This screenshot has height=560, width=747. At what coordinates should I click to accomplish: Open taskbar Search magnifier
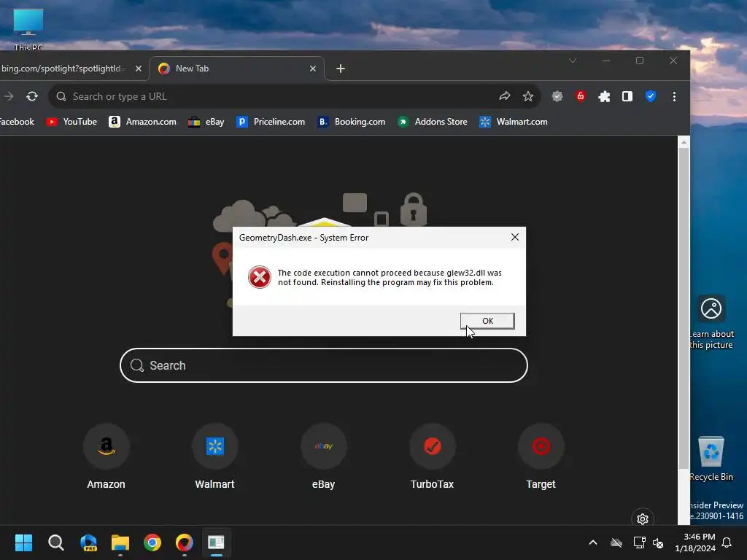pyautogui.click(x=55, y=542)
